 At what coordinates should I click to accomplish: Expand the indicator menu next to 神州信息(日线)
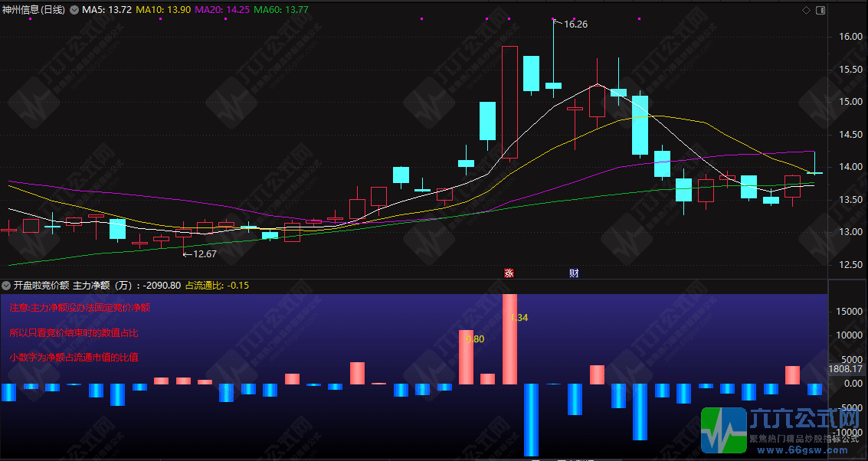74,10
